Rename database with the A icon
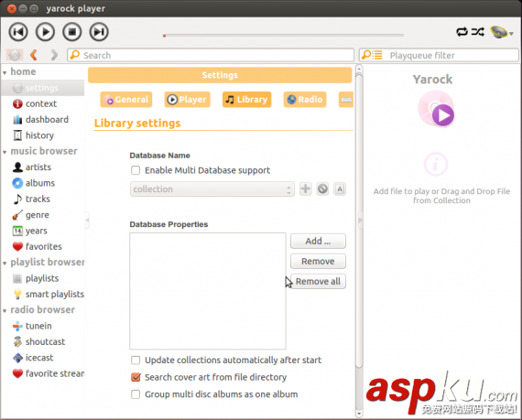 (340, 188)
